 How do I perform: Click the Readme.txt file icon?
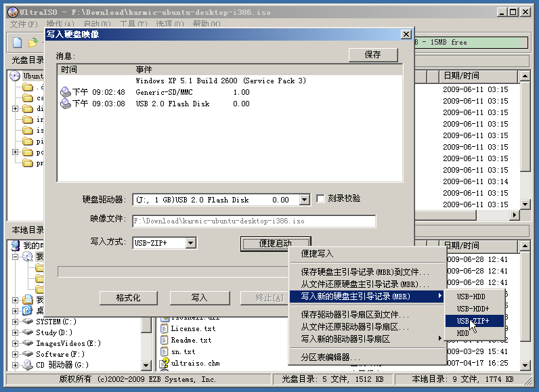click(x=165, y=340)
